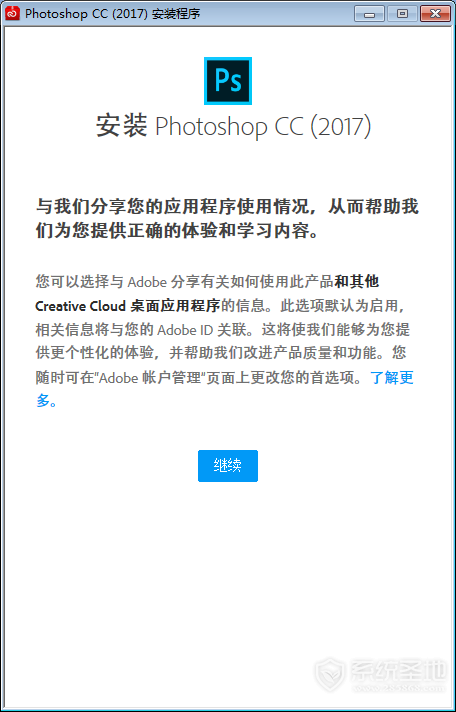Open the 了解更多 link
This screenshot has width=456, height=712.
[x=392, y=377]
